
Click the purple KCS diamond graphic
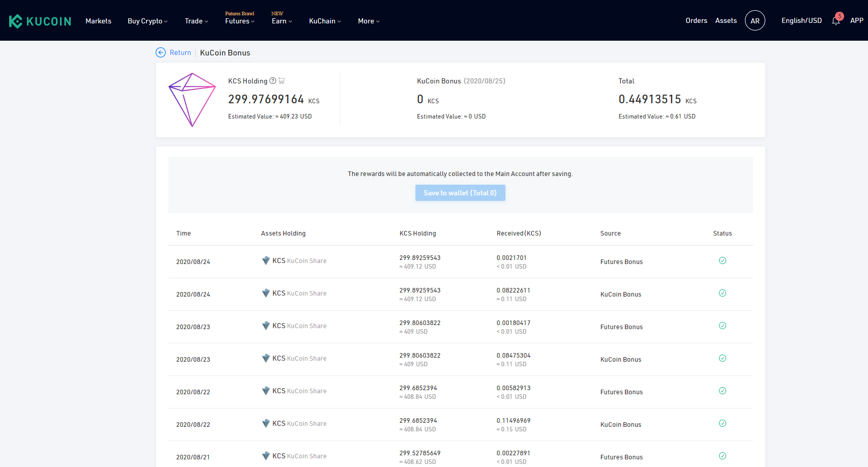tap(192, 100)
